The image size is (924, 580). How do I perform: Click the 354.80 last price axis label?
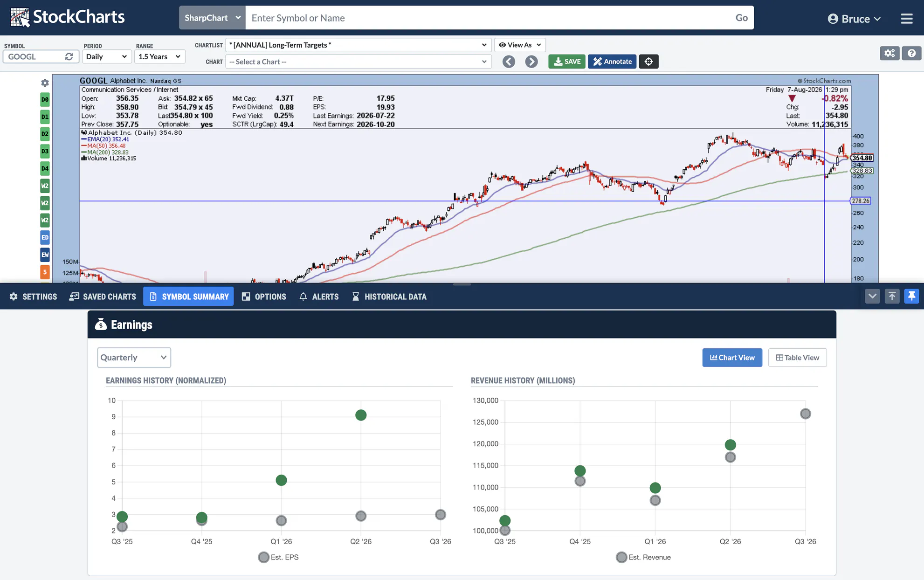862,158
